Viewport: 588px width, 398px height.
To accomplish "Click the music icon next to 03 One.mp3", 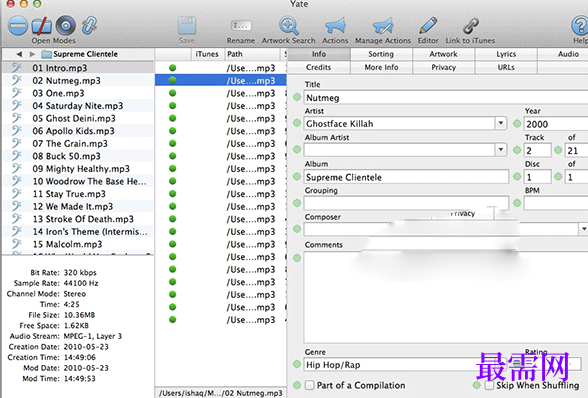I will (16, 93).
